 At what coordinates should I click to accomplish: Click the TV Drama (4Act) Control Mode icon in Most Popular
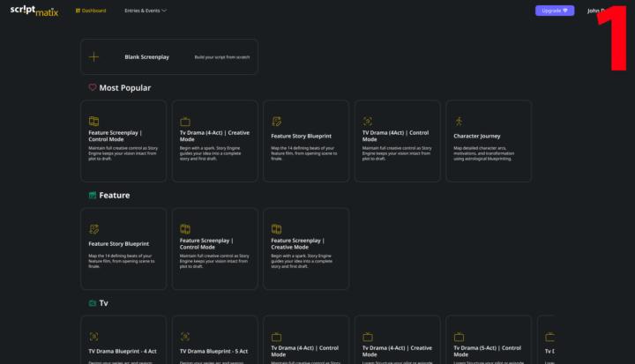tap(368, 121)
